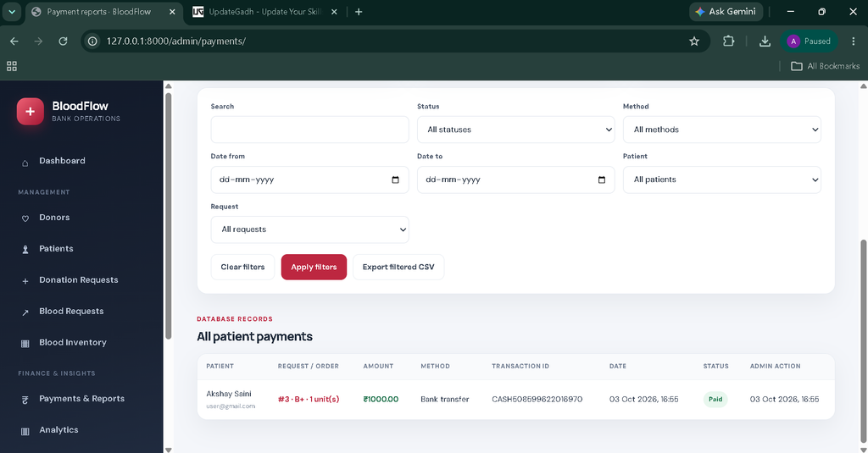Reload the payments page

pyautogui.click(x=63, y=41)
